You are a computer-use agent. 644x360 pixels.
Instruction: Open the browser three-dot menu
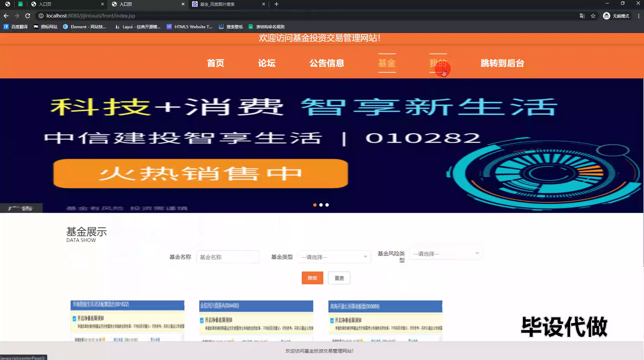tap(639, 16)
